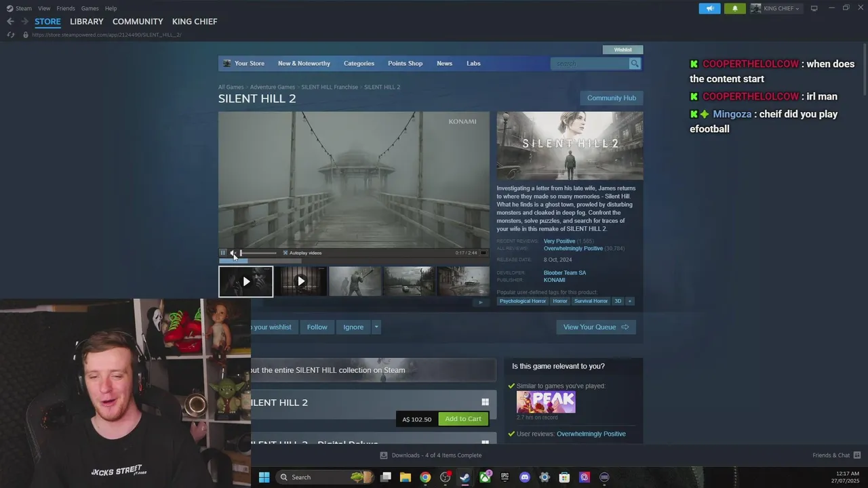Viewport: 868px width, 488px height.
Task: Open the Windows Start menu
Action: coord(264,477)
